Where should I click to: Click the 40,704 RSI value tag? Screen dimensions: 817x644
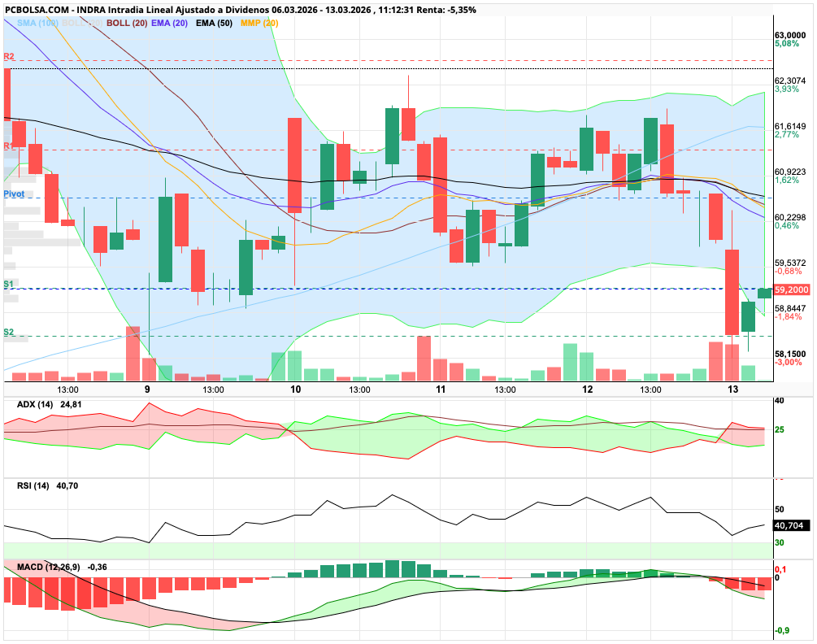pyautogui.click(x=792, y=525)
